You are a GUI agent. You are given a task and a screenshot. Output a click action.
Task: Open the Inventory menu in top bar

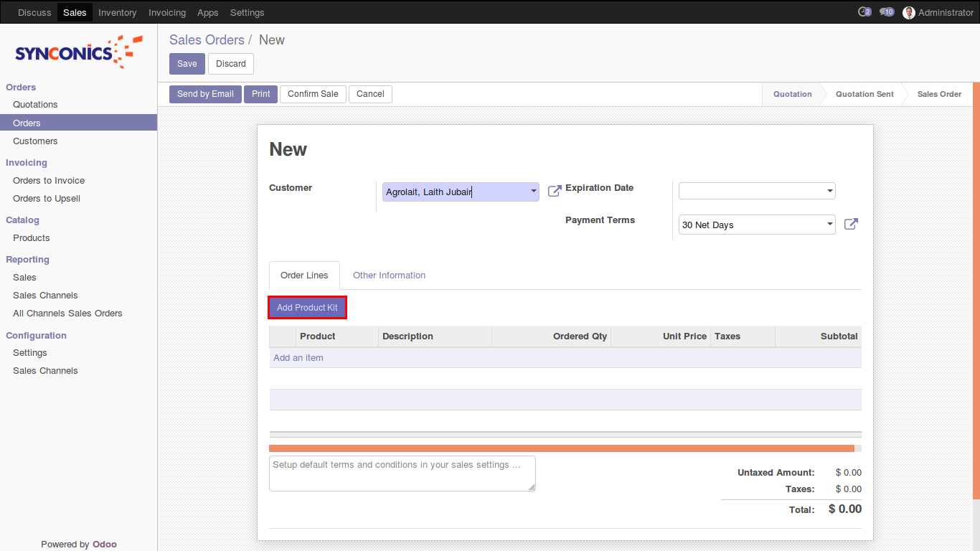[x=117, y=12]
